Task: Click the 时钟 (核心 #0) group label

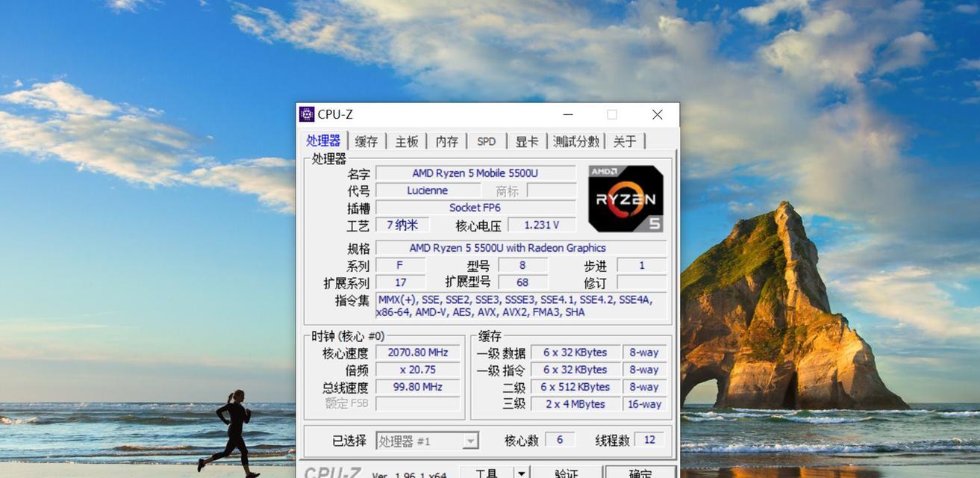Action: [x=348, y=336]
